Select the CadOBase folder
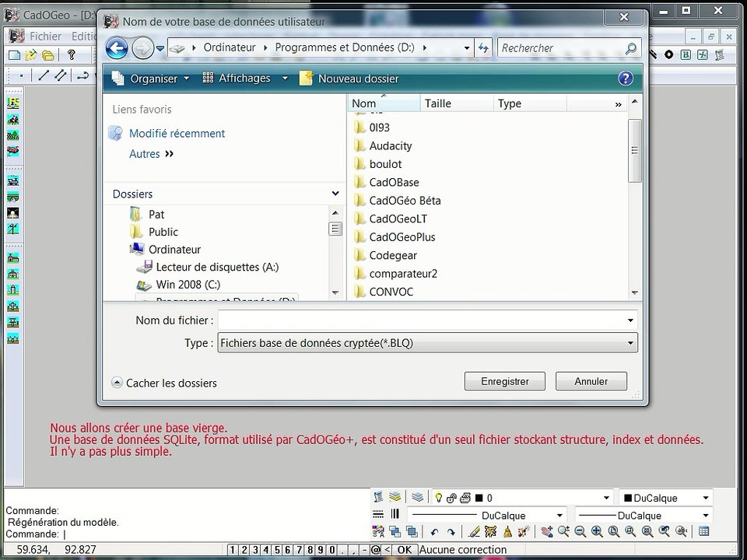The width and height of the screenshot is (747, 560). click(x=394, y=182)
